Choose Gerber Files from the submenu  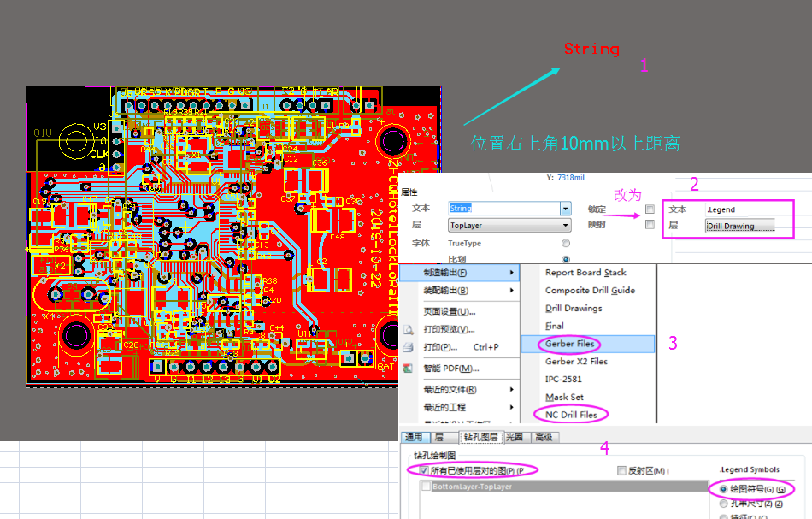(x=569, y=343)
